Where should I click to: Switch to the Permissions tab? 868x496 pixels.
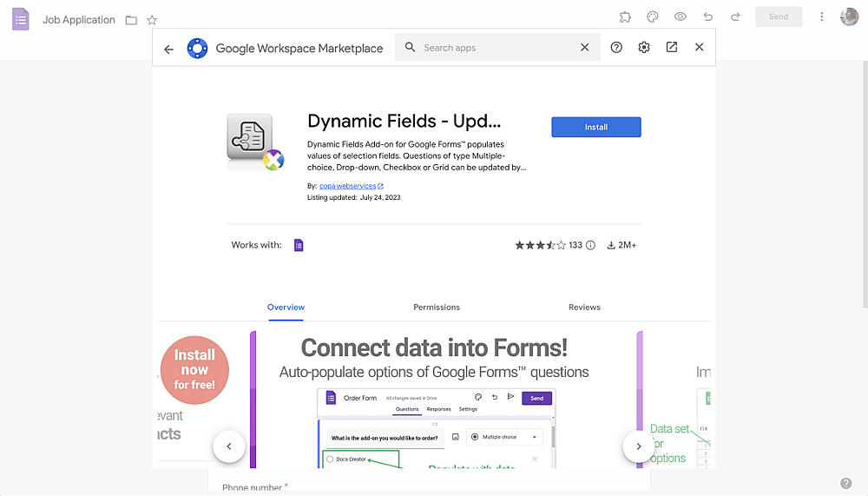coord(437,307)
